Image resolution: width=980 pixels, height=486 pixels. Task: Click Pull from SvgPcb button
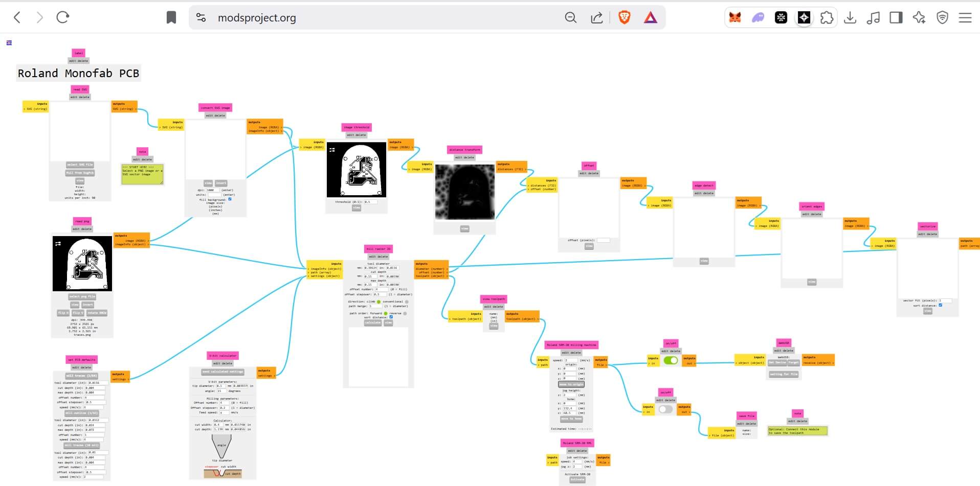[x=80, y=173]
